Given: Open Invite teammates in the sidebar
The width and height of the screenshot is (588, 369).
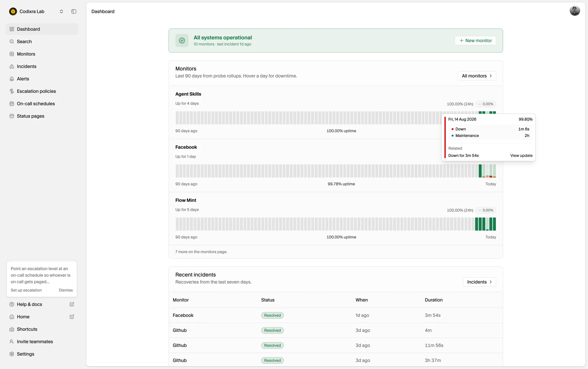Looking at the screenshot, I should (x=42, y=341).
